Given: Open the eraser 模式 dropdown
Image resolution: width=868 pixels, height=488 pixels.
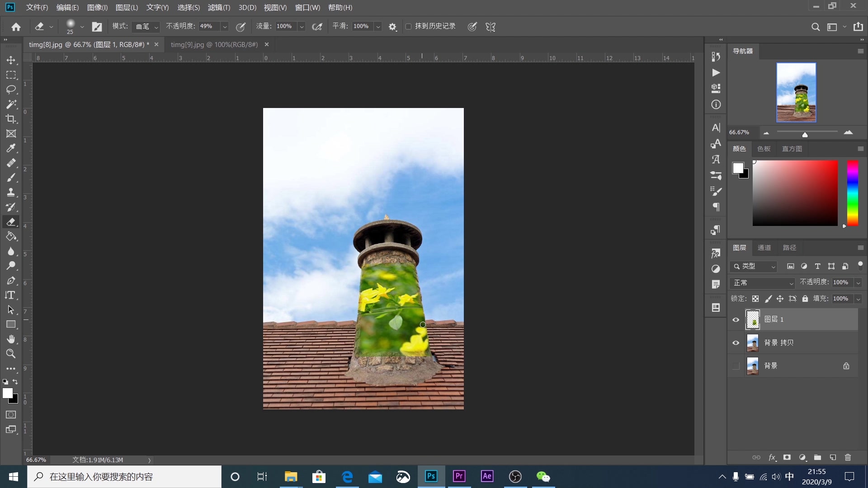Looking at the screenshot, I should 146,27.
